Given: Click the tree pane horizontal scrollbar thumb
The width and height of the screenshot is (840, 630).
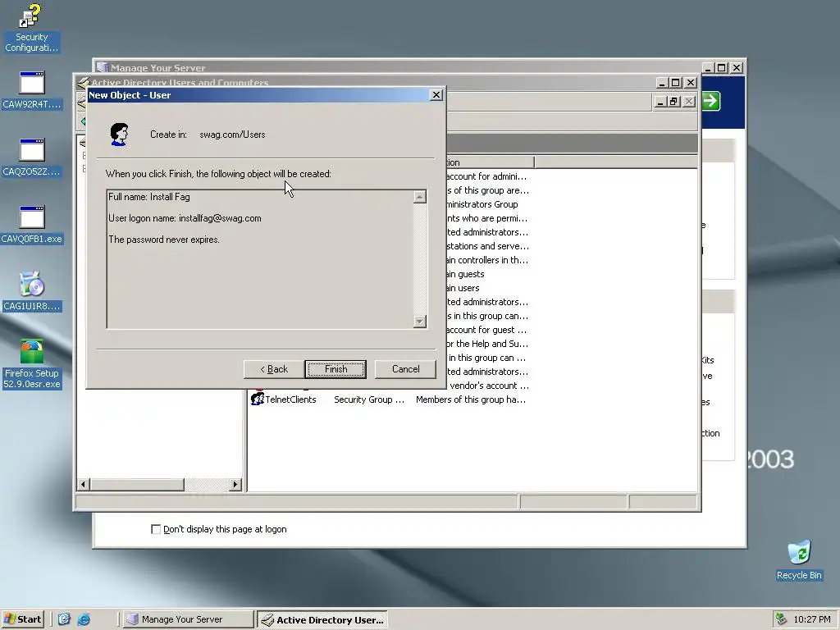Looking at the screenshot, I should tap(137, 484).
